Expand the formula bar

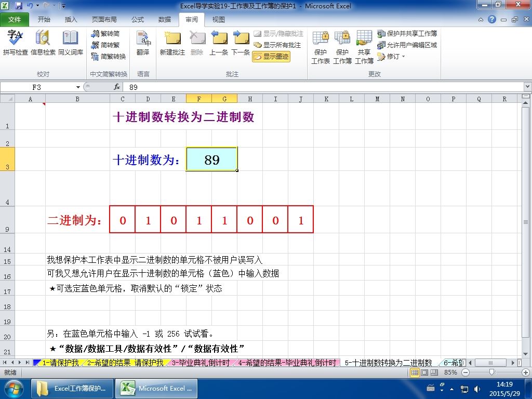(528, 87)
